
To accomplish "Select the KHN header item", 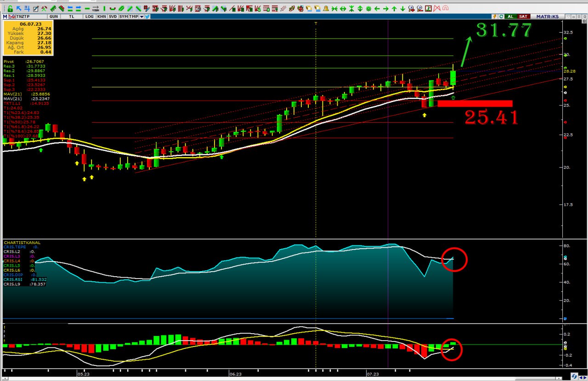I will [x=102, y=17].
